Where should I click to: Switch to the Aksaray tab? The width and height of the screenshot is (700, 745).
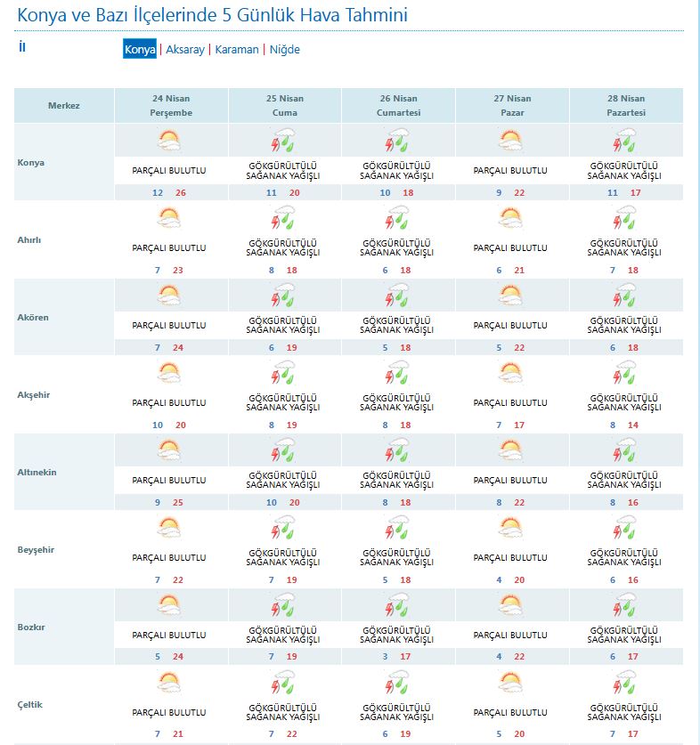coord(185,50)
